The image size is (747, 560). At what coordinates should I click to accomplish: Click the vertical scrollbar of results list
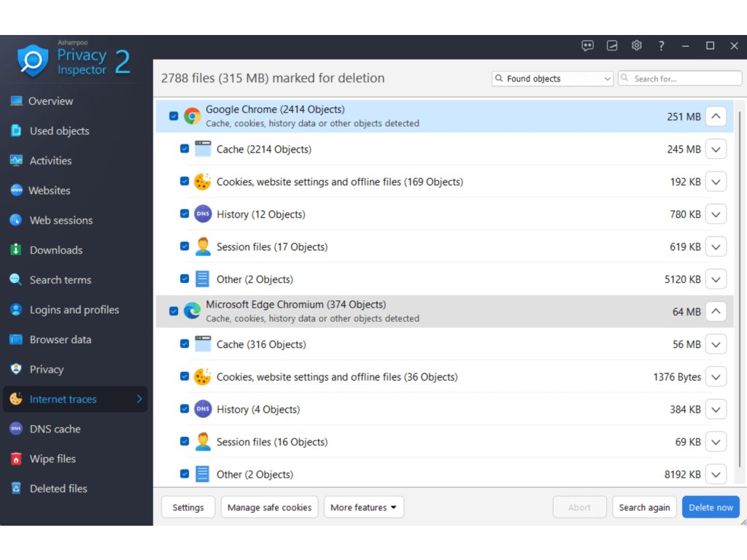pos(740,289)
